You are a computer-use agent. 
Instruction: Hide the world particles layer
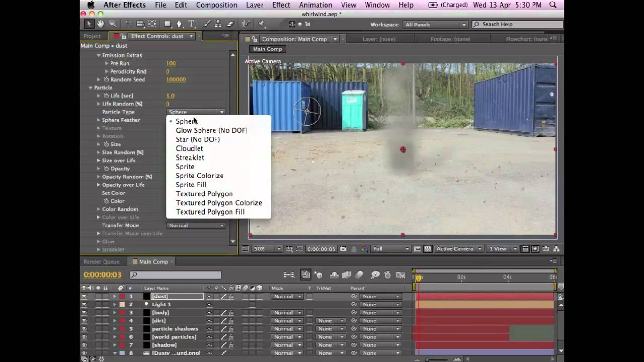click(x=84, y=337)
